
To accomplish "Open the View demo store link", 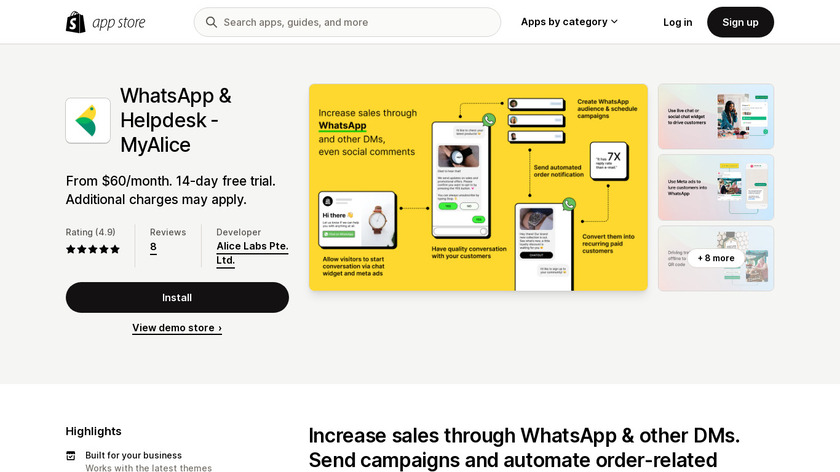I will click(x=177, y=328).
